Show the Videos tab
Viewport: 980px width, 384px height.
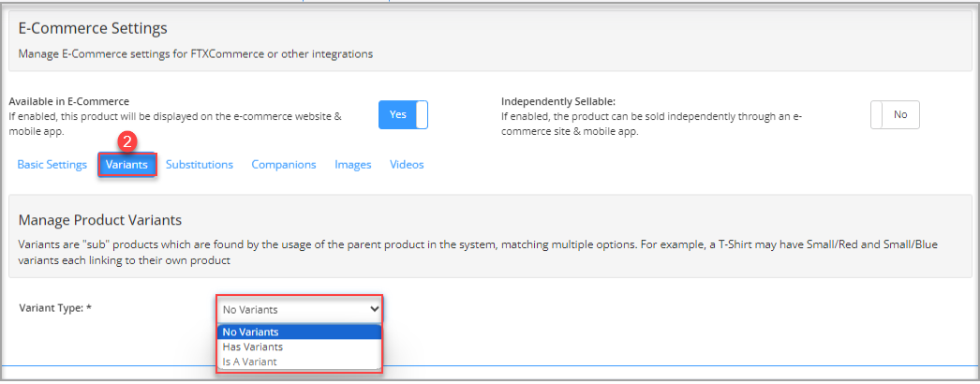pos(407,165)
